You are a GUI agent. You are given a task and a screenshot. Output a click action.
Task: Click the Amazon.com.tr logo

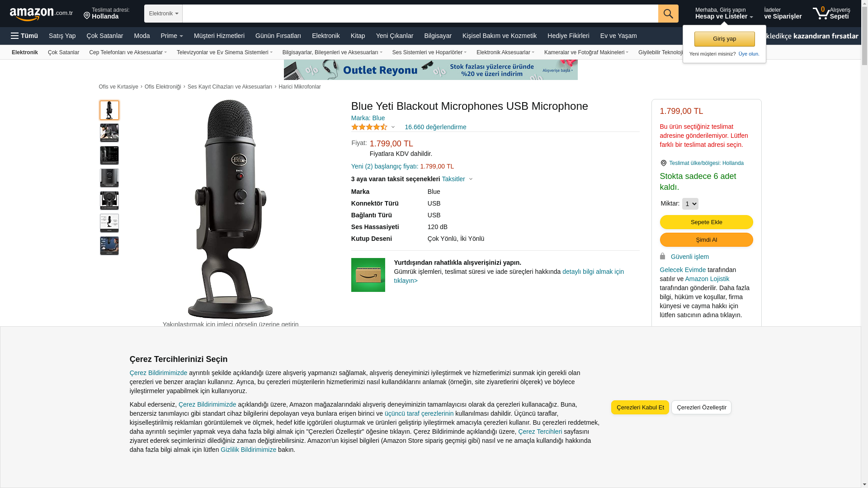coord(41,14)
